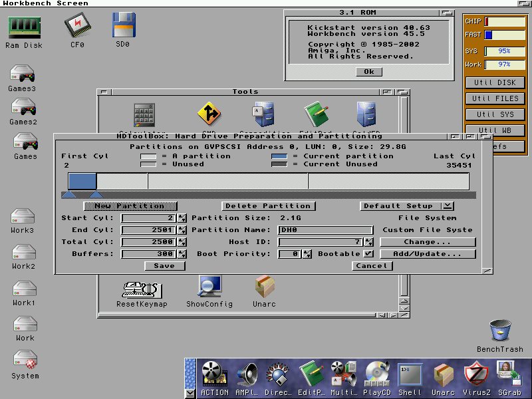The width and height of the screenshot is (532, 399).
Task: Click the Host ID stepper arrows
Action: 369,242
